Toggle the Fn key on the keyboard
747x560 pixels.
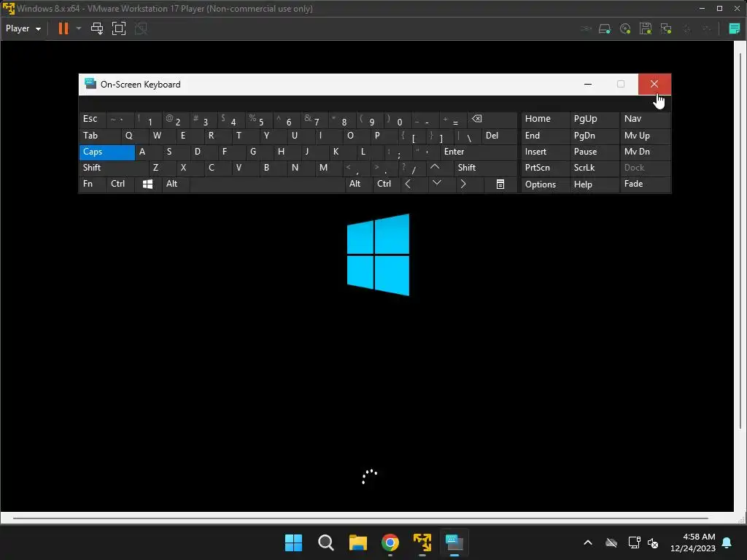pyautogui.click(x=93, y=184)
